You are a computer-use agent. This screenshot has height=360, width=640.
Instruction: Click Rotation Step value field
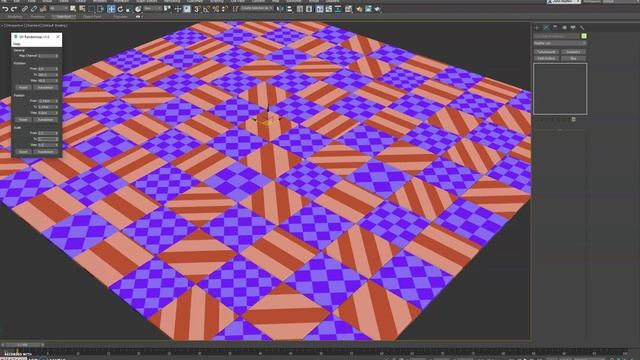tap(48, 81)
